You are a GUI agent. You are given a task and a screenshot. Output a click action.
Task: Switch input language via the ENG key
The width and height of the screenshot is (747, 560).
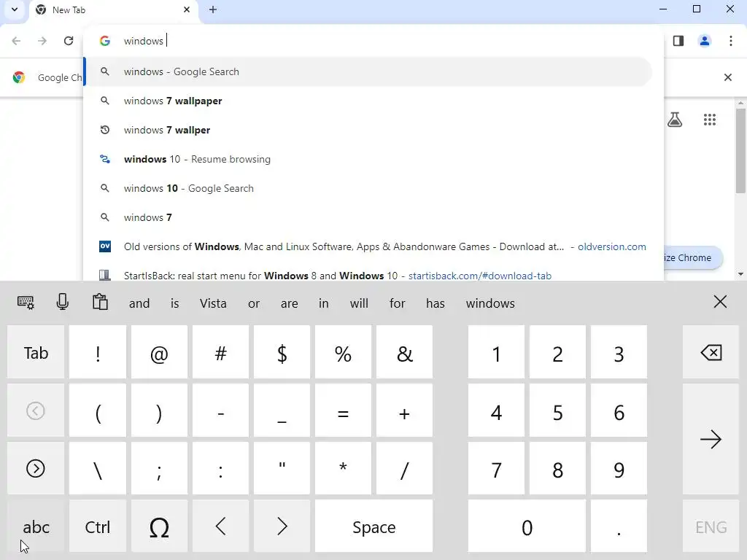coord(711,526)
